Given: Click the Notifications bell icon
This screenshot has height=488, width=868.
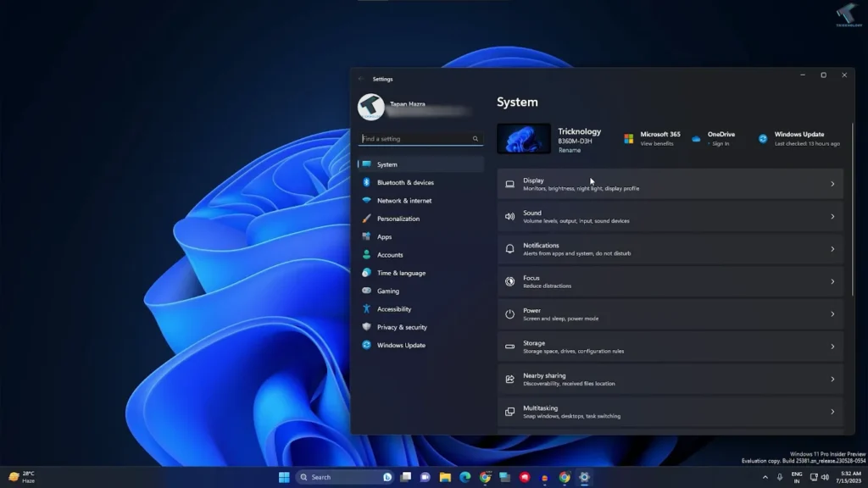Looking at the screenshot, I should pyautogui.click(x=509, y=248).
